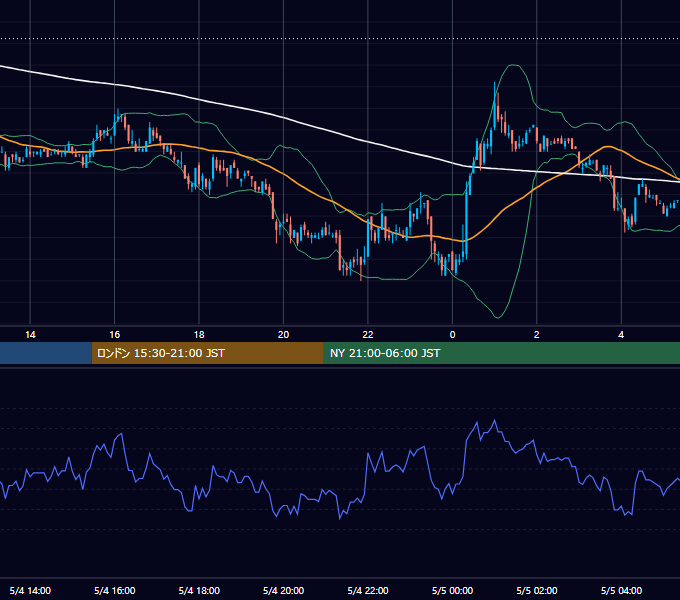Viewport: 680px width, 600px height.
Task: Select the 4 hour axis label
Action: pos(621,335)
